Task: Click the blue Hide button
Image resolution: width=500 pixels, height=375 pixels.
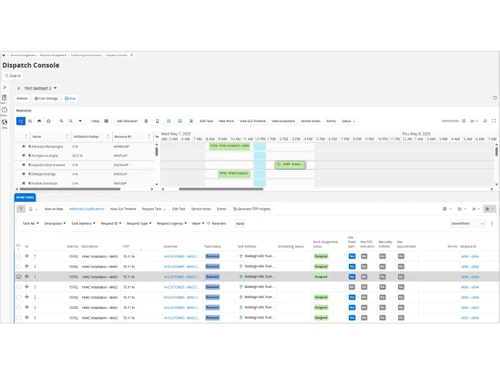Action: point(70,98)
